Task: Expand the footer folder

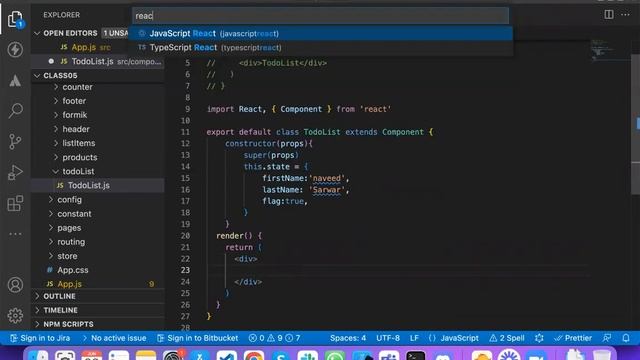Action: click(74, 101)
